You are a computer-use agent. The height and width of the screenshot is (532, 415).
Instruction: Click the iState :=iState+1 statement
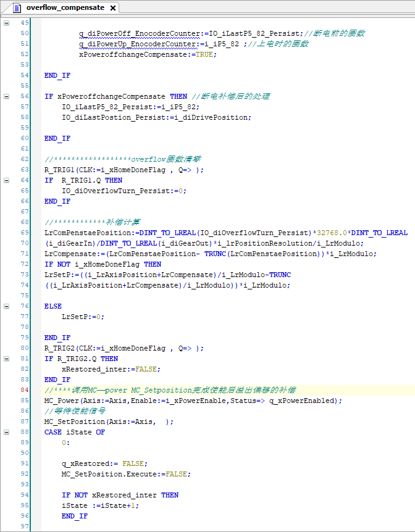point(100,505)
